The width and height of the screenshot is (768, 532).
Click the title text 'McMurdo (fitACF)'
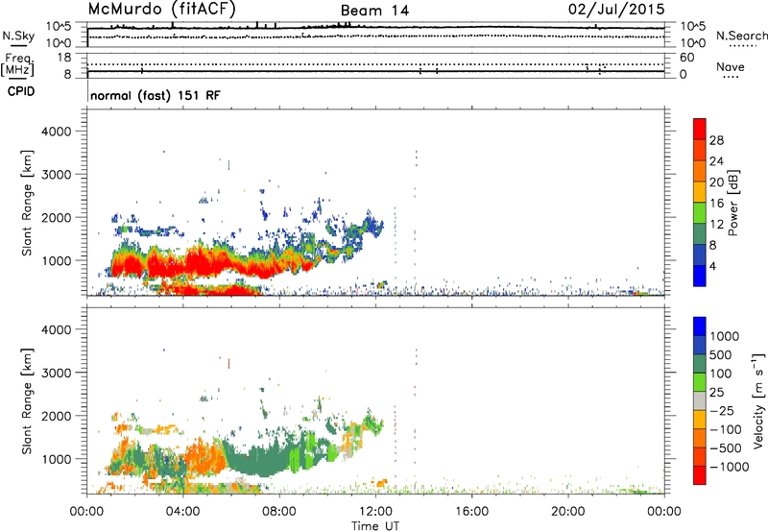pyautogui.click(x=161, y=9)
